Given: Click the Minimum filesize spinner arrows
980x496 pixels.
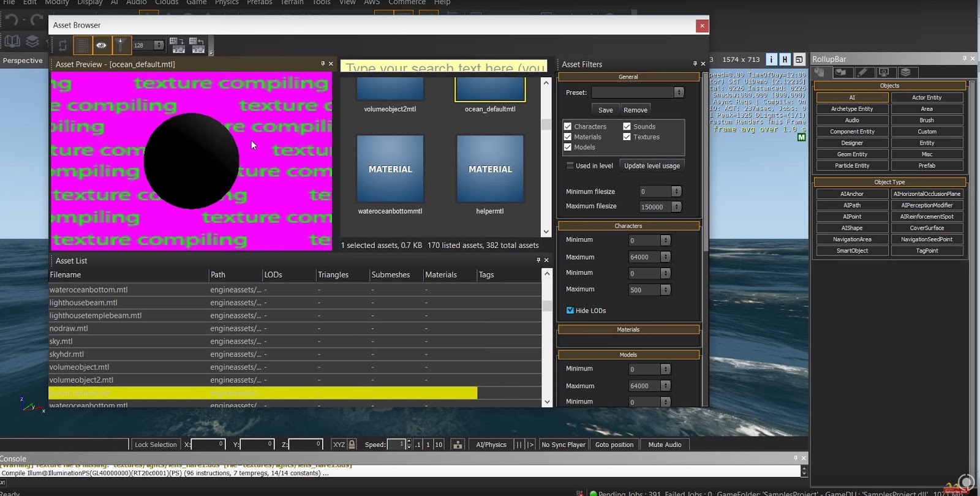Looking at the screenshot, I should pos(676,191).
